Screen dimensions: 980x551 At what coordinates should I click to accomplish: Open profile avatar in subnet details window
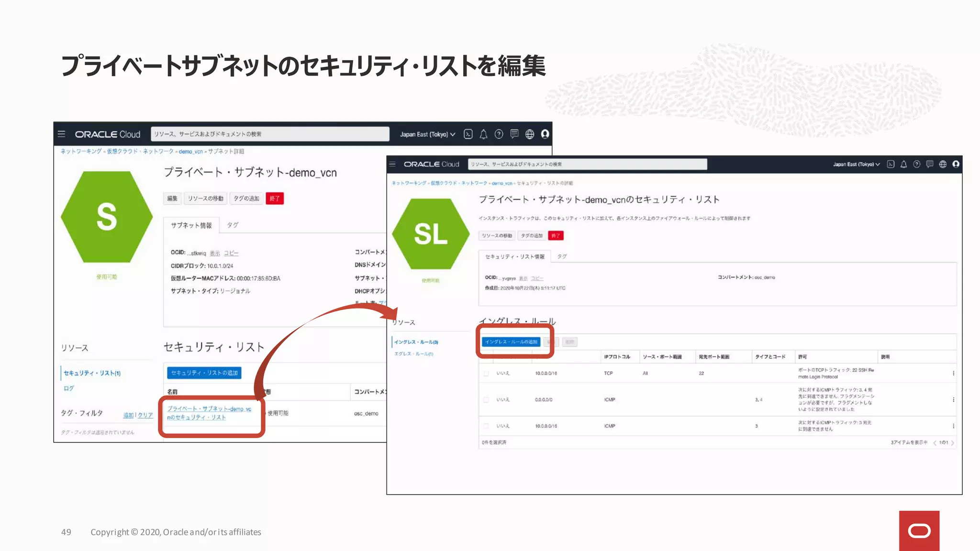[545, 134]
